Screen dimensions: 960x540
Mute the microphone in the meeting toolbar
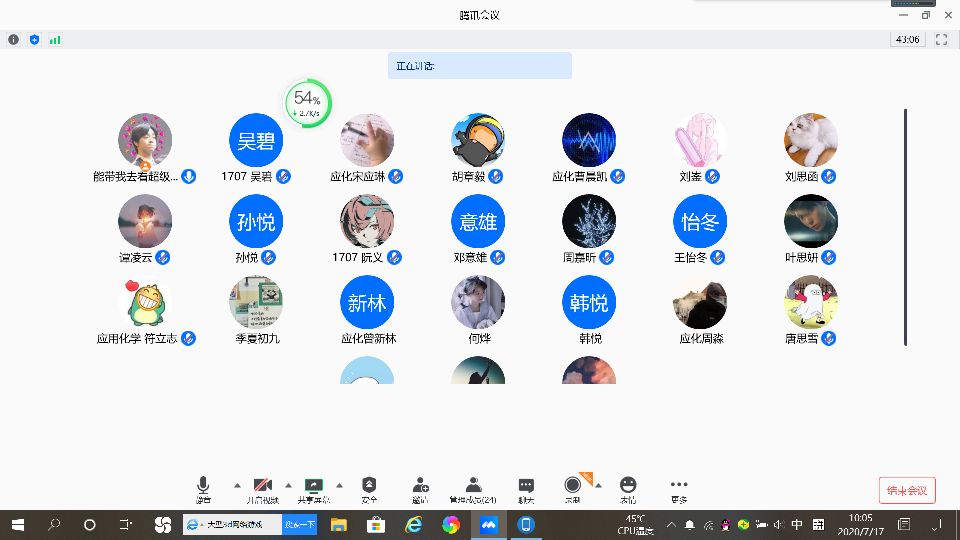[x=203, y=486]
